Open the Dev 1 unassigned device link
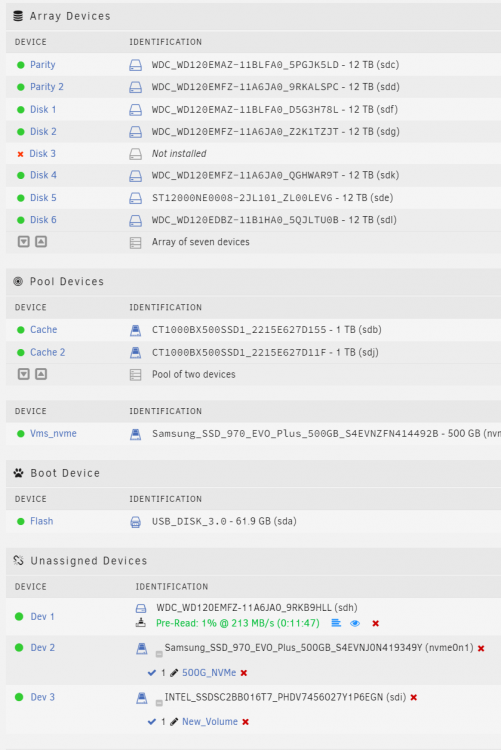This screenshot has width=501, height=750. tap(43, 617)
